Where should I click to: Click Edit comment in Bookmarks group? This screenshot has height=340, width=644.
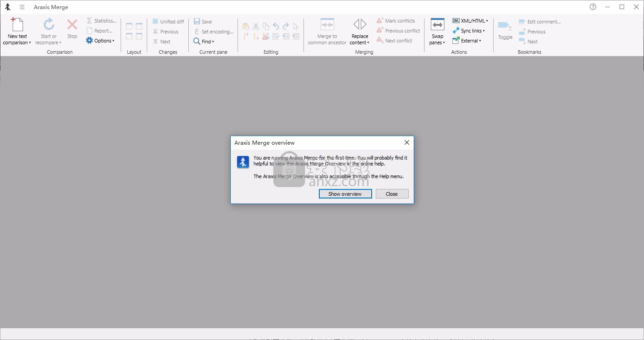pyautogui.click(x=540, y=22)
